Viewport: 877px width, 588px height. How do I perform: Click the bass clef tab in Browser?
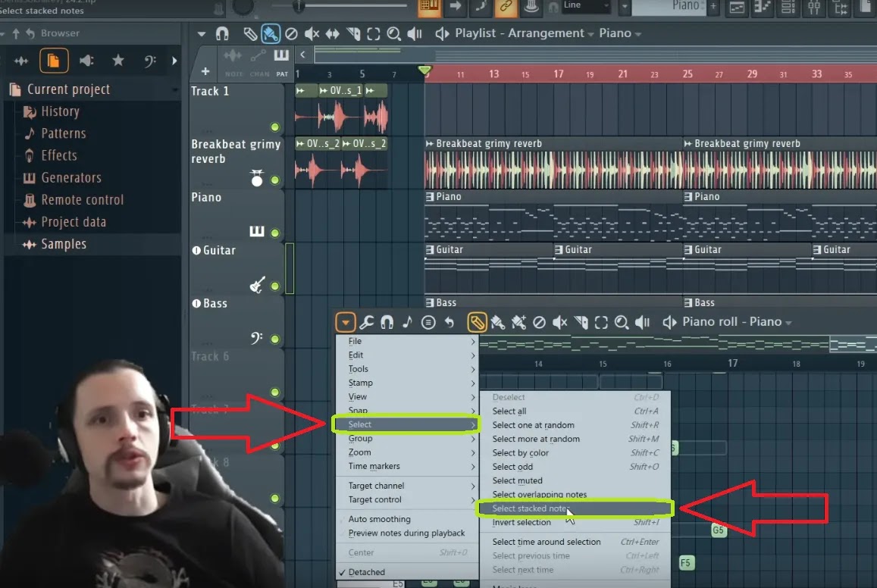[x=149, y=61]
